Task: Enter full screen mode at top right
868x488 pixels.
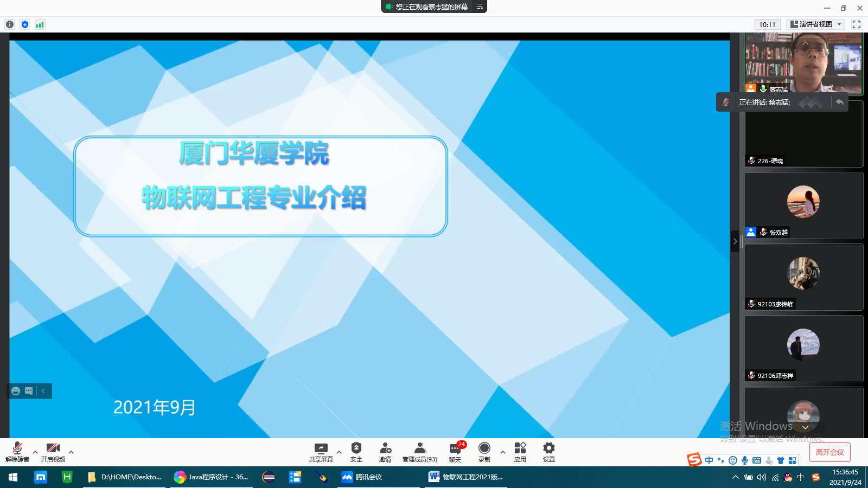Action: [857, 24]
